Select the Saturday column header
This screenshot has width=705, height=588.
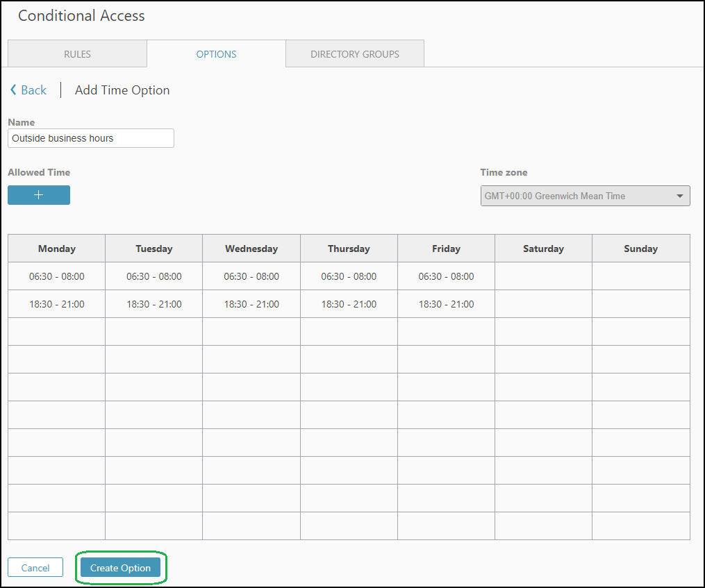coord(543,249)
